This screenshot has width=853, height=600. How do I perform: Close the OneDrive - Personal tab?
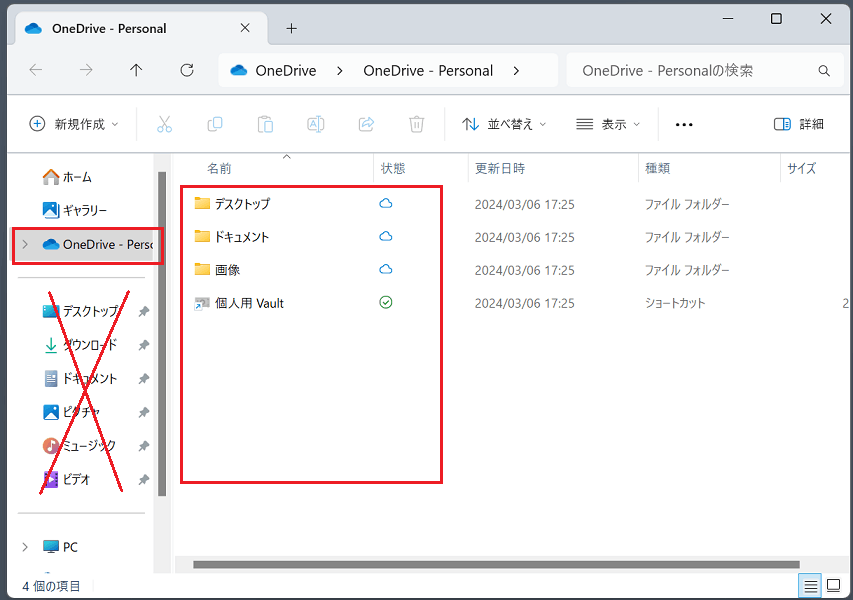click(x=245, y=28)
